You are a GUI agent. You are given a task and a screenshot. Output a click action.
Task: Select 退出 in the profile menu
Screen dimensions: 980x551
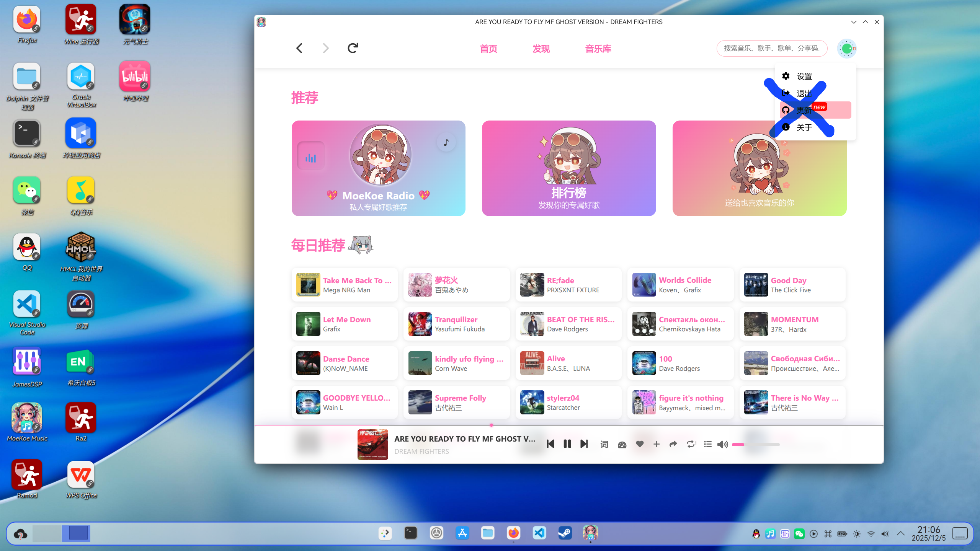[815, 93]
